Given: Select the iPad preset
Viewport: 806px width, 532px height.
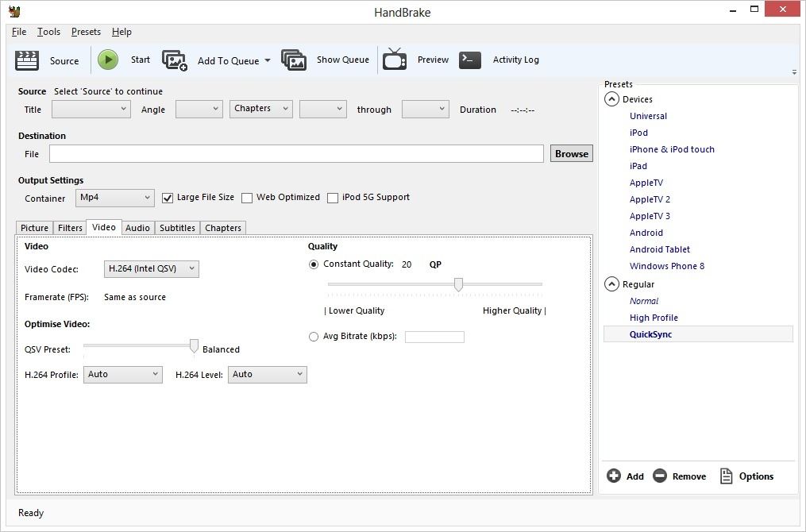Looking at the screenshot, I should 638,166.
